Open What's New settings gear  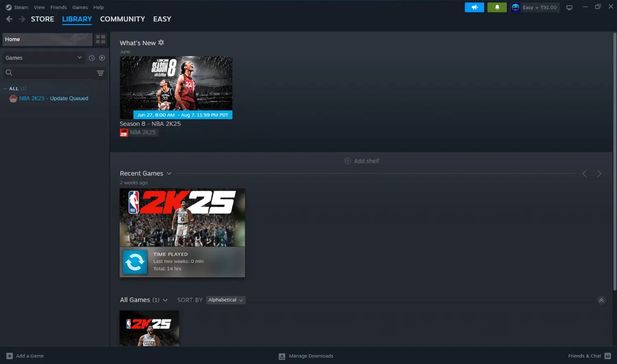(161, 42)
